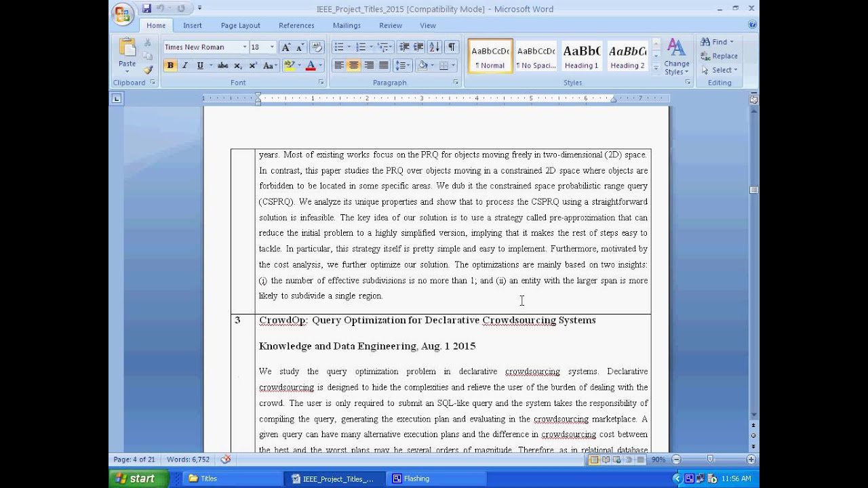
Task: Switch to Full Screen Reading view
Action: (606, 460)
